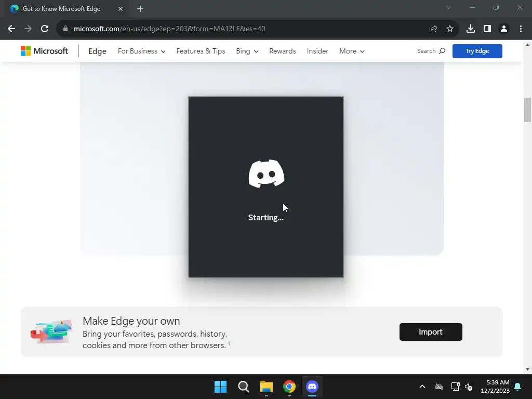This screenshot has width=532, height=399.
Task: Close the Get to Know Microsoft Edge tab
Action: coord(121,9)
